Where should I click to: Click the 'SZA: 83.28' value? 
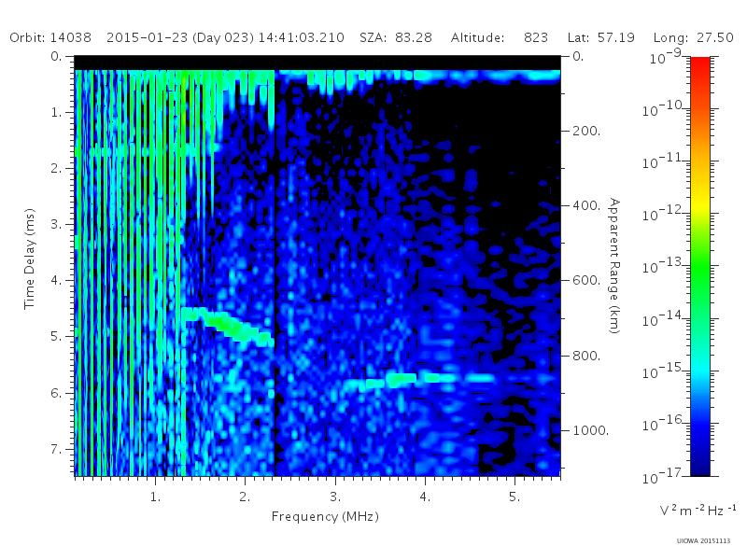[395, 37]
